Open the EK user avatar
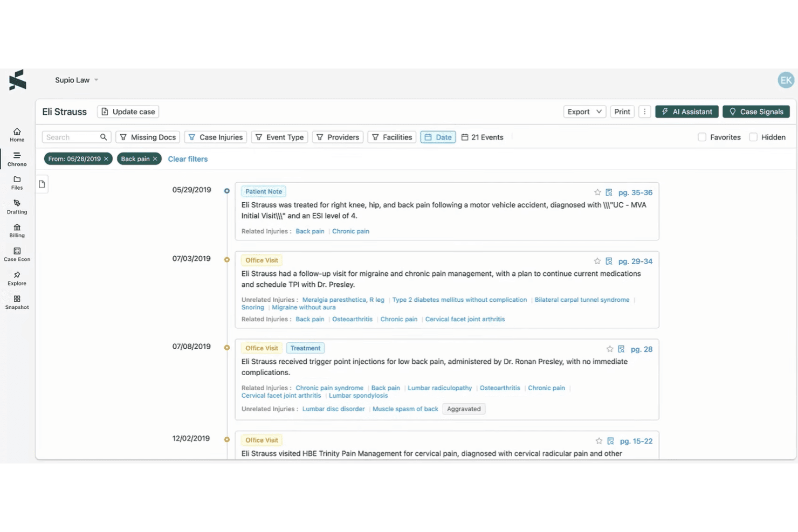The image size is (798, 532). click(x=786, y=80)
